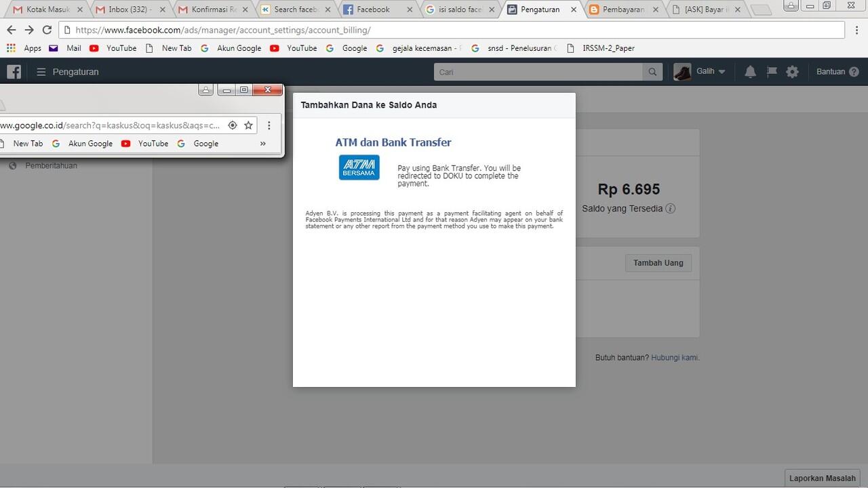Open a new tab with the new tab button
This screenshot has height=488, width=868.
[x=762, y=9]
